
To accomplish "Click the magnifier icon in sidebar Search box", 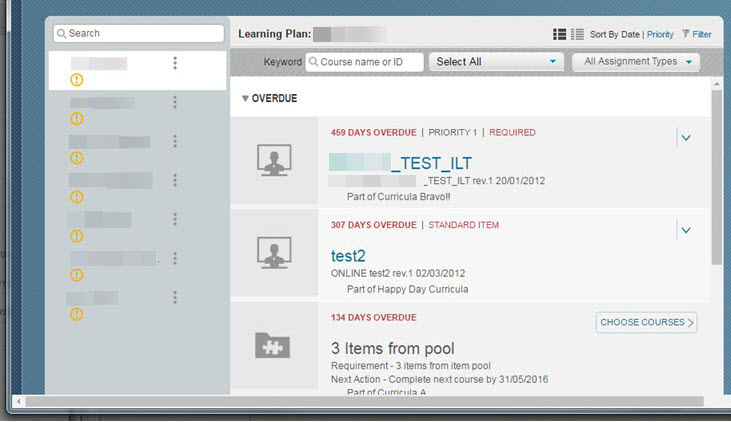I will 62,34.
